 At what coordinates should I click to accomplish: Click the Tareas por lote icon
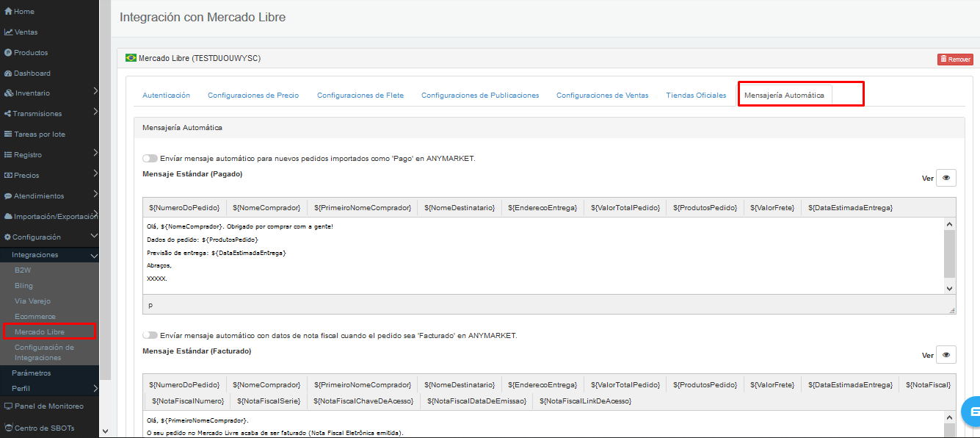[8, 134]
